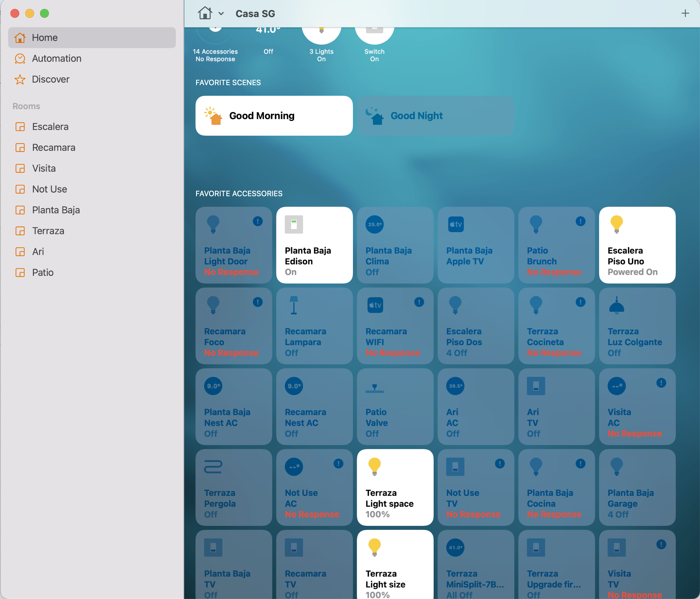
Task: Turn off Planta Baja Edison switch
Action: pos(314,245)
